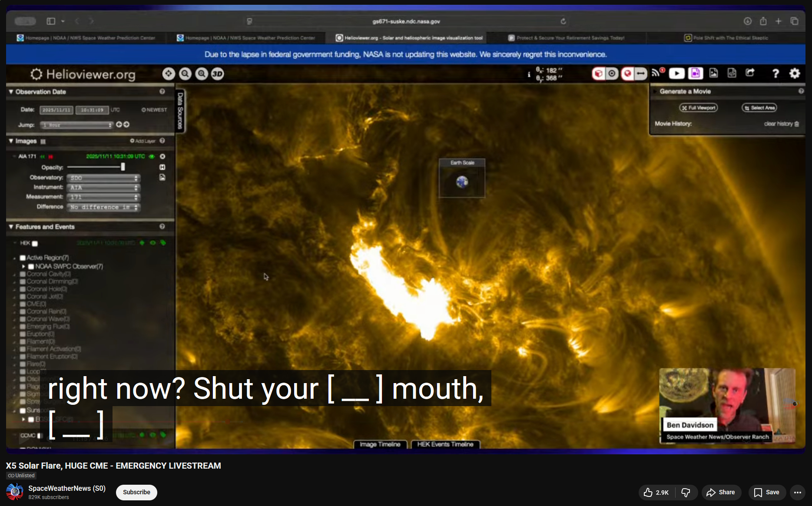Check the Active Region(7) checkbox

(23, 258)
